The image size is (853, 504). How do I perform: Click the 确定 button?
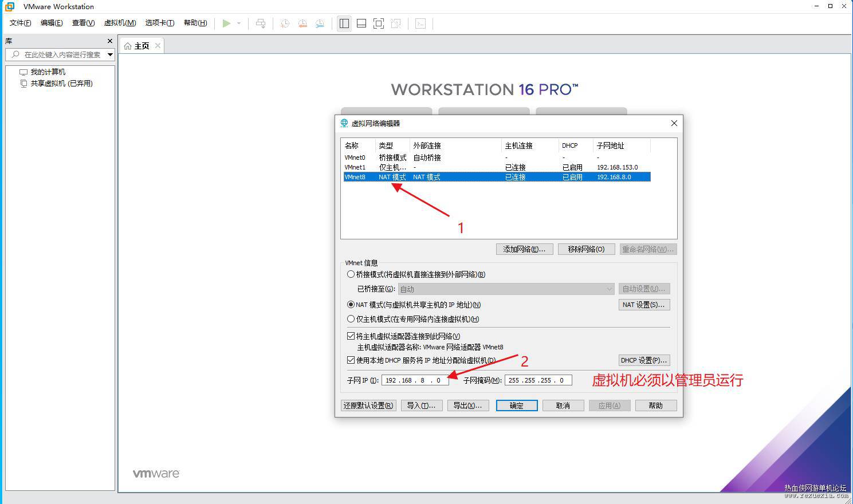[517, 405]
